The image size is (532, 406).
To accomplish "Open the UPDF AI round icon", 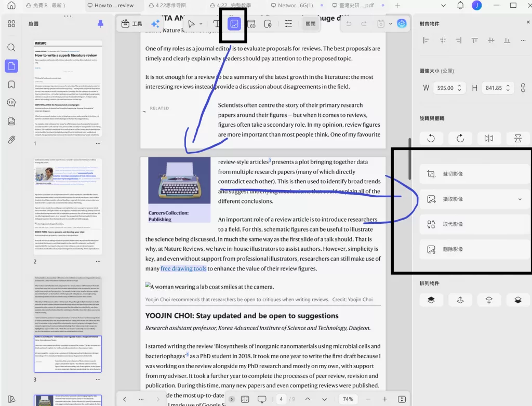I will pos(402,24).
